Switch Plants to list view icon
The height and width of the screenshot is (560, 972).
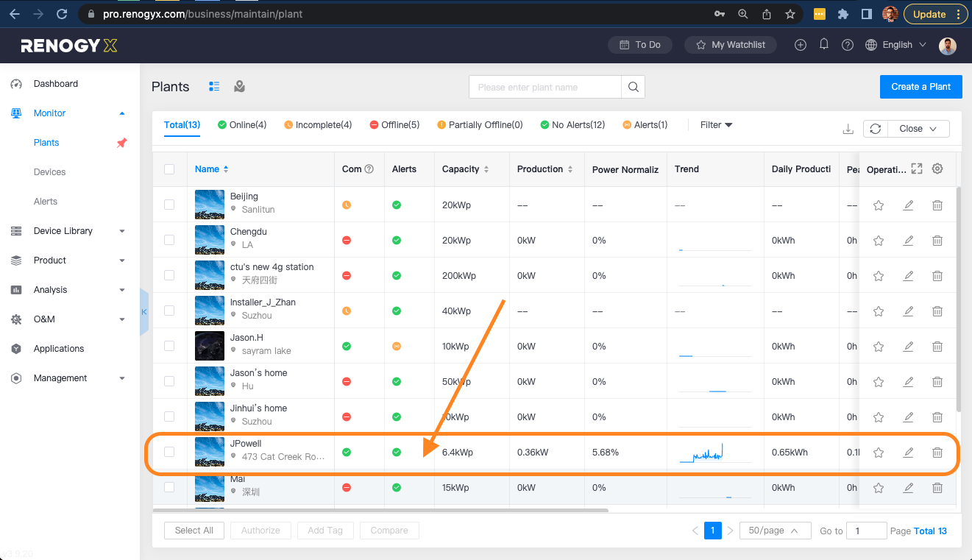coord(214,87)
